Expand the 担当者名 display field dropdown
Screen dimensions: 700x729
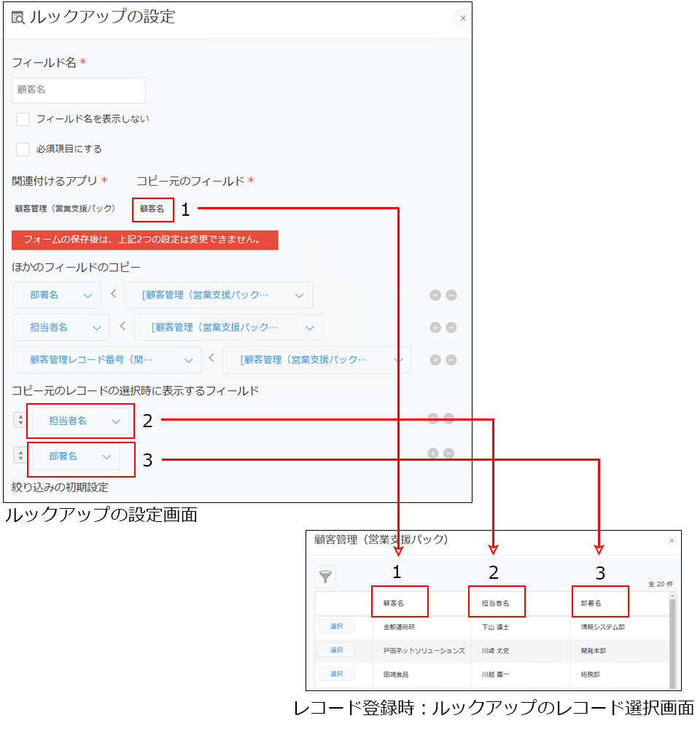[x=80, y=421]
